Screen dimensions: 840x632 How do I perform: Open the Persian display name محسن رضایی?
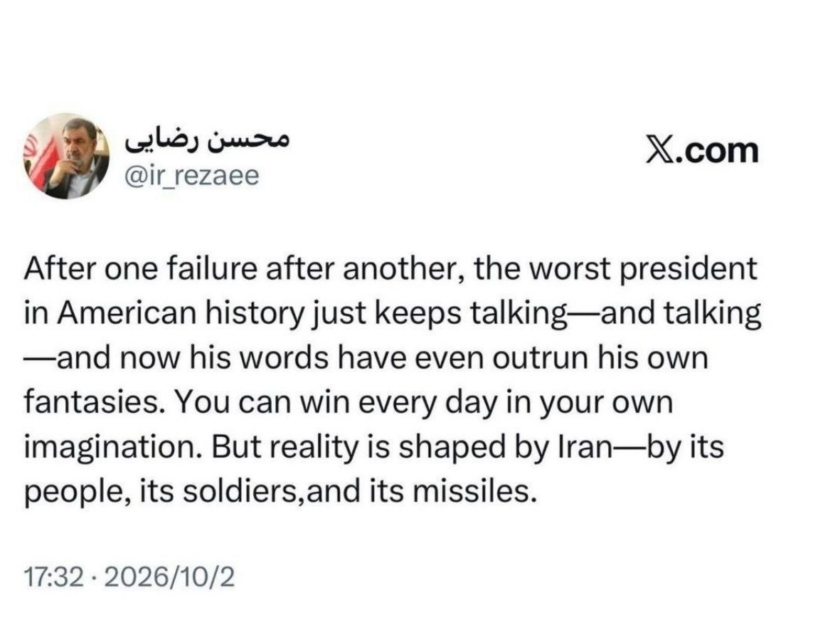click(x=207, y=139)
